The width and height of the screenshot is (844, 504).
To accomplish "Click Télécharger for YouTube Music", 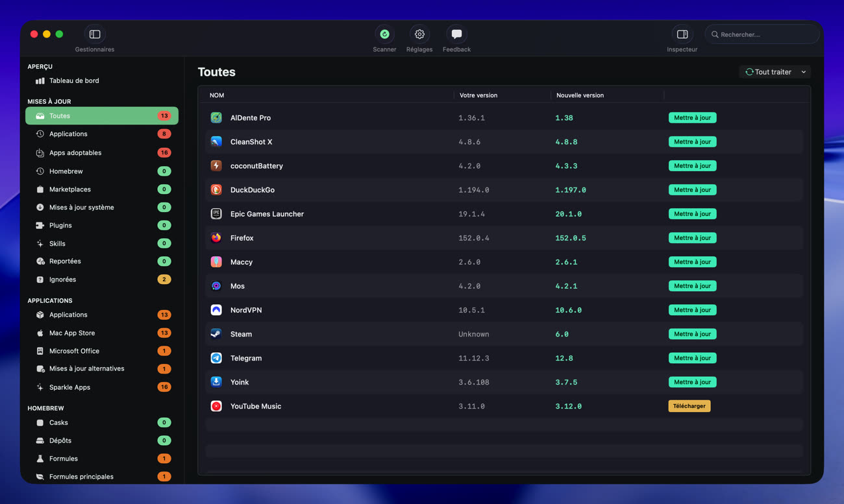I will pos(689,406).
